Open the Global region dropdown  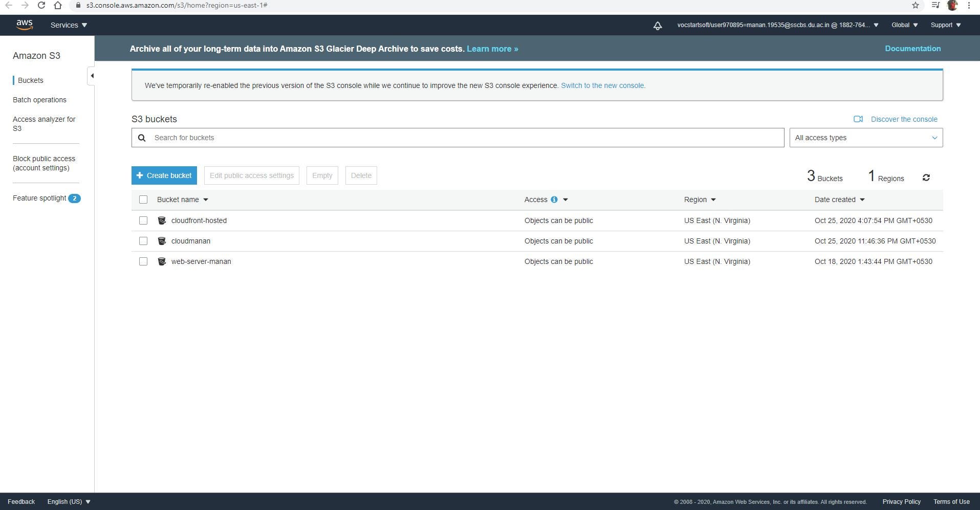coord(904,25)
